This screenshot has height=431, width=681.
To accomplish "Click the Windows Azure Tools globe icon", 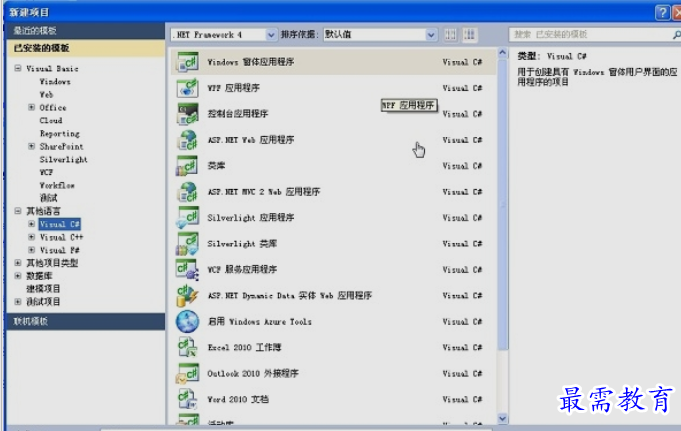I will click(187, 322).
